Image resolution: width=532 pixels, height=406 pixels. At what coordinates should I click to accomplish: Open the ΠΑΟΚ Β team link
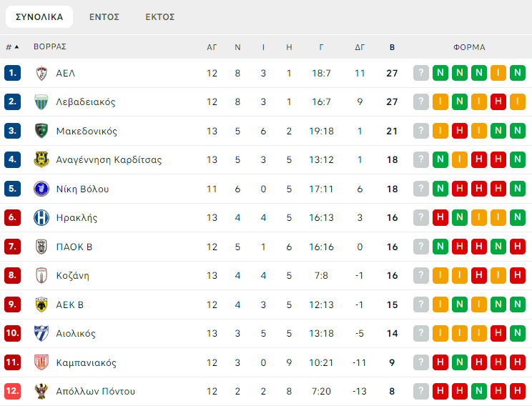point(74,247)
